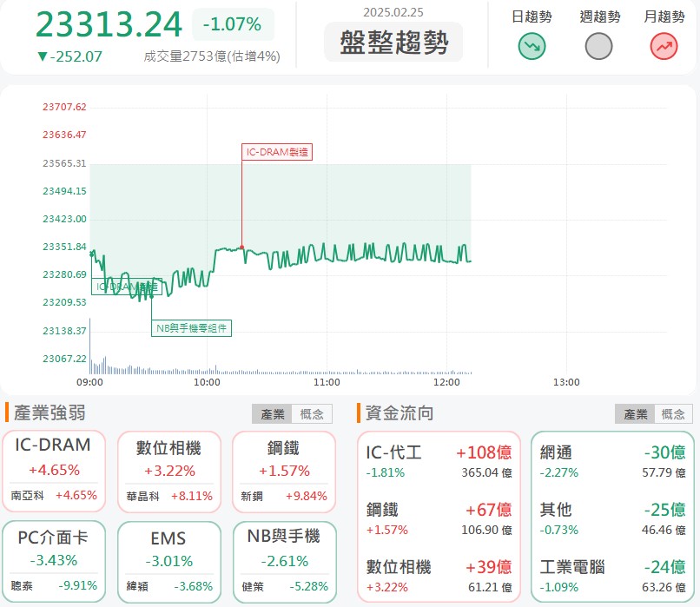The image size is (700, 607).
Task: Switch 資金流向 to 概念 view
Action: (673, 414)
